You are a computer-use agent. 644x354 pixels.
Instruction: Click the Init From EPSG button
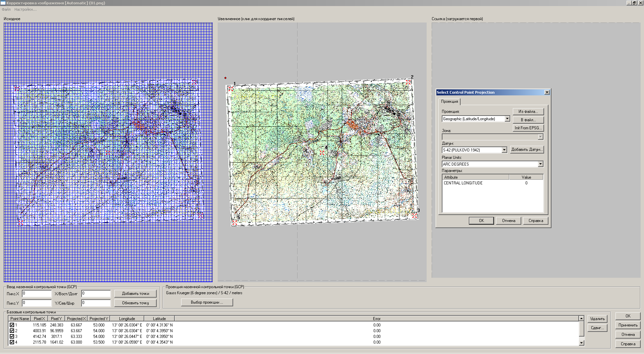tap(528, 128)
